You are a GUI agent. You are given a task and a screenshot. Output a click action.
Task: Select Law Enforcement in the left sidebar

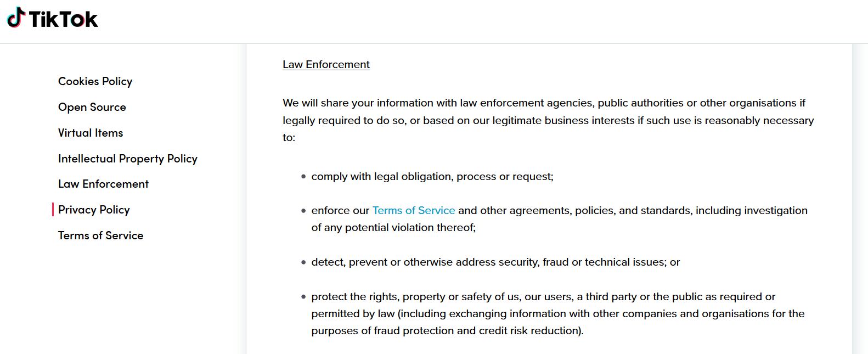coord(103,184)
